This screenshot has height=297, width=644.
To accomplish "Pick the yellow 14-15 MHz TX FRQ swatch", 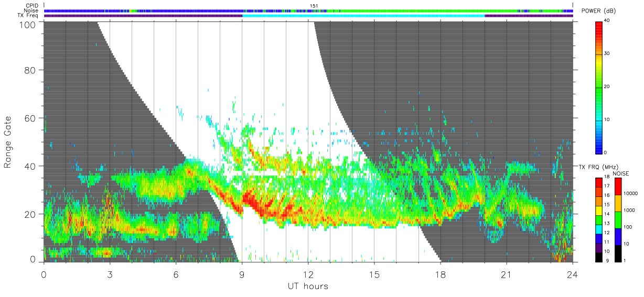I will tap(599, 210).
